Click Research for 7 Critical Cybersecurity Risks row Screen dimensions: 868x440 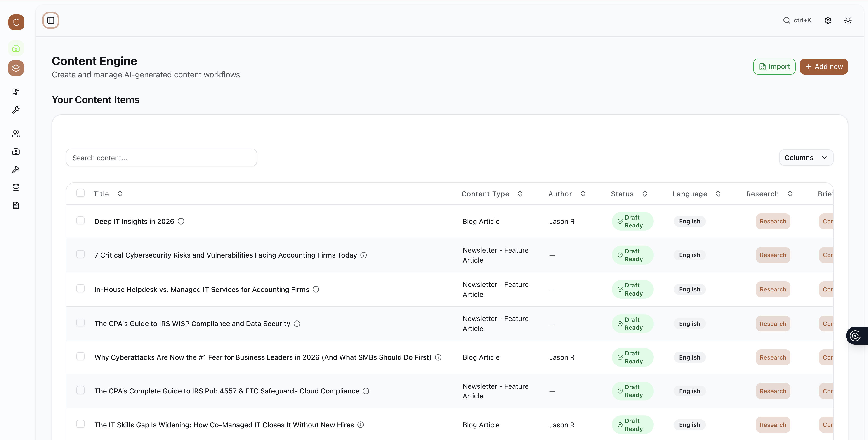(x=773, y=255)
